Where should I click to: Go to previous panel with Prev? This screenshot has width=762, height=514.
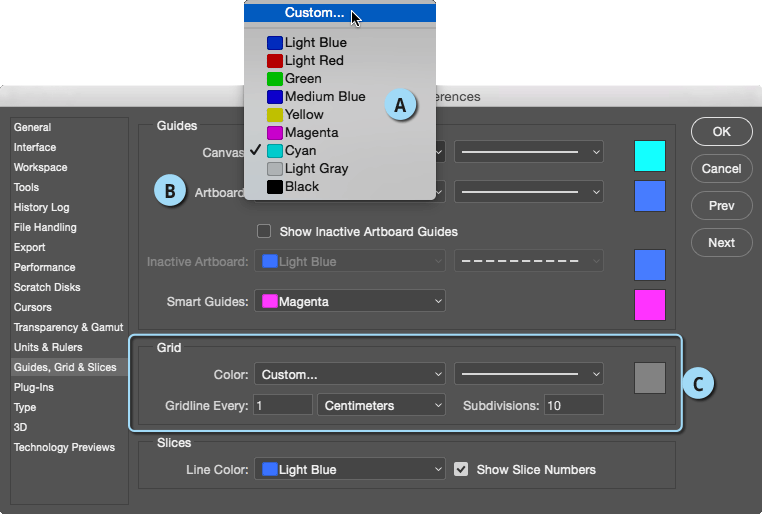pos(722,206)
